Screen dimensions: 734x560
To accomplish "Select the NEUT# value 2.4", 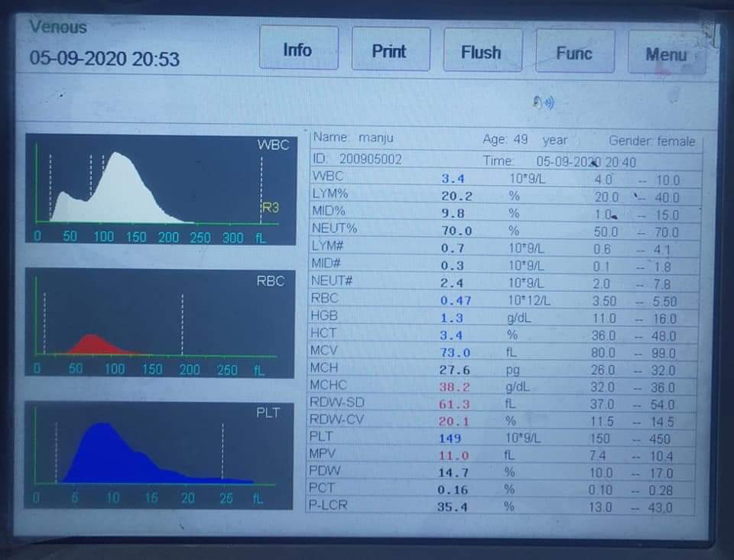I will coord(452,283).
